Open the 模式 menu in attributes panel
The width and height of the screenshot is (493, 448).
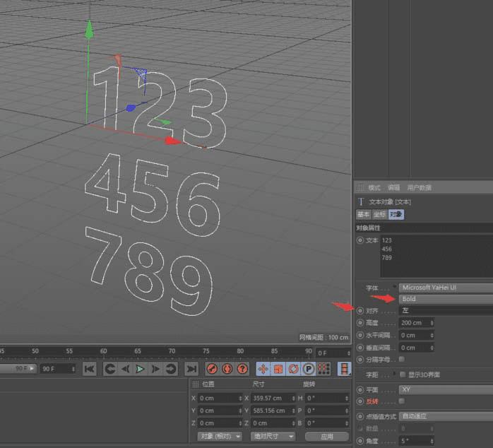(374, 188)
